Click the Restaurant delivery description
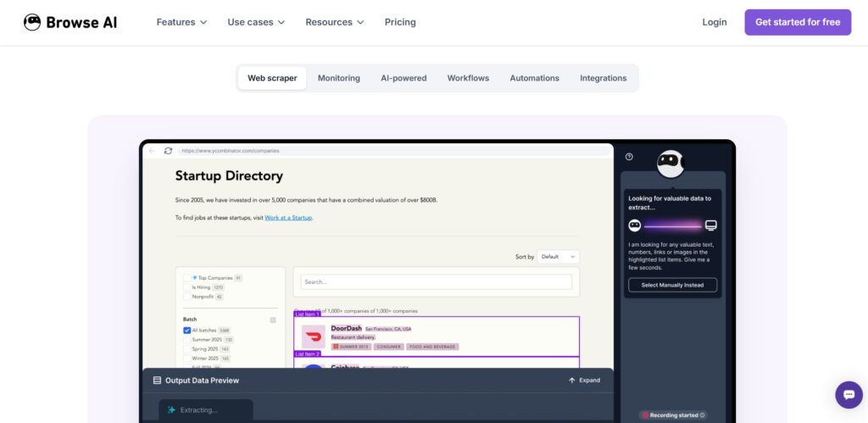 pos(353,337)
